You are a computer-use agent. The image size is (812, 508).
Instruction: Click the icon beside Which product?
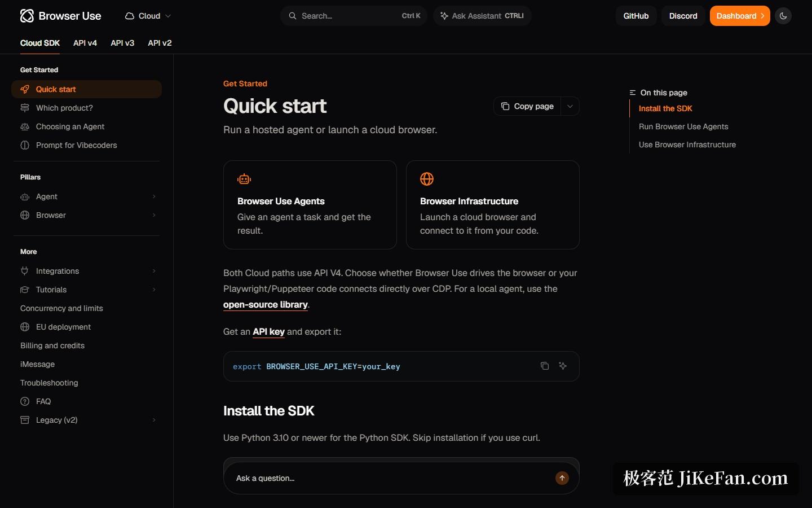point(25,108)
